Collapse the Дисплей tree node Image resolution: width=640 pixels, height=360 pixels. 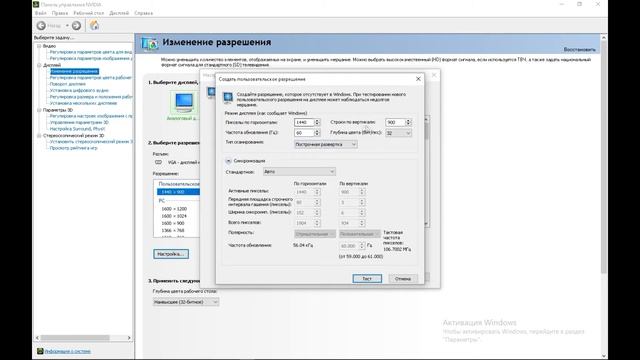(x=39, y=65)
